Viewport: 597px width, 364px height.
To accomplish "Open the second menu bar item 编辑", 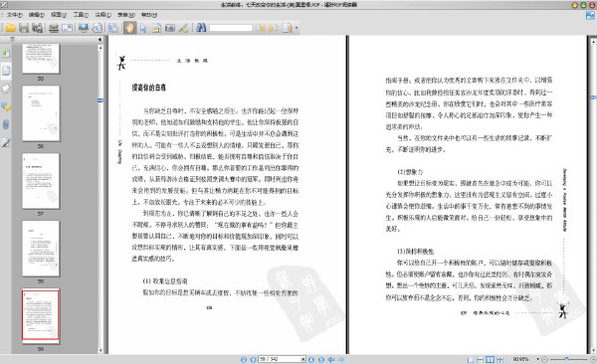I will point(37,15).
